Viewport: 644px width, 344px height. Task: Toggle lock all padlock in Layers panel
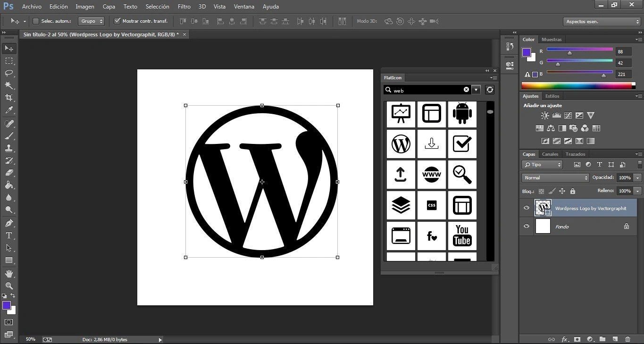click(572, 191)
